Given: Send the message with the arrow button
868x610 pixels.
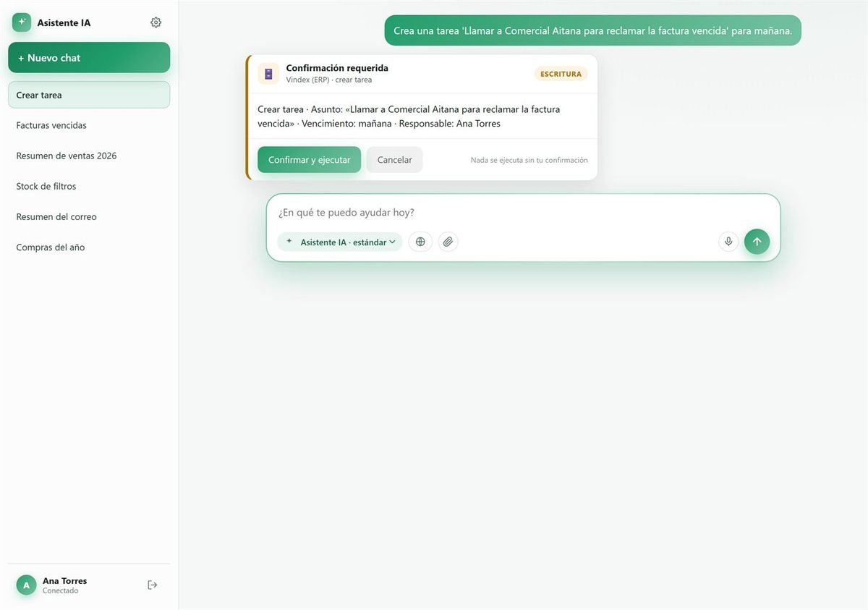Looking at the screenshot, I should tap(757, 242).
